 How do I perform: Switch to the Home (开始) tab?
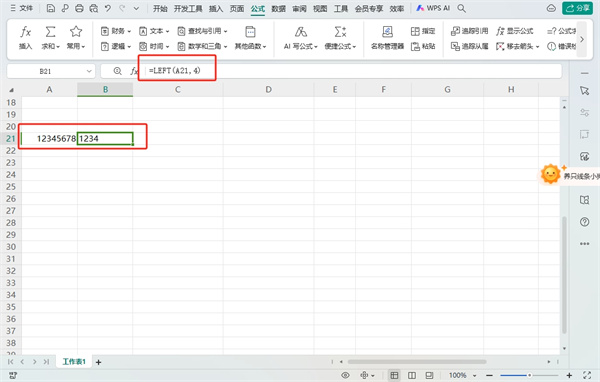pyautogui.click(x=160, y=8)
